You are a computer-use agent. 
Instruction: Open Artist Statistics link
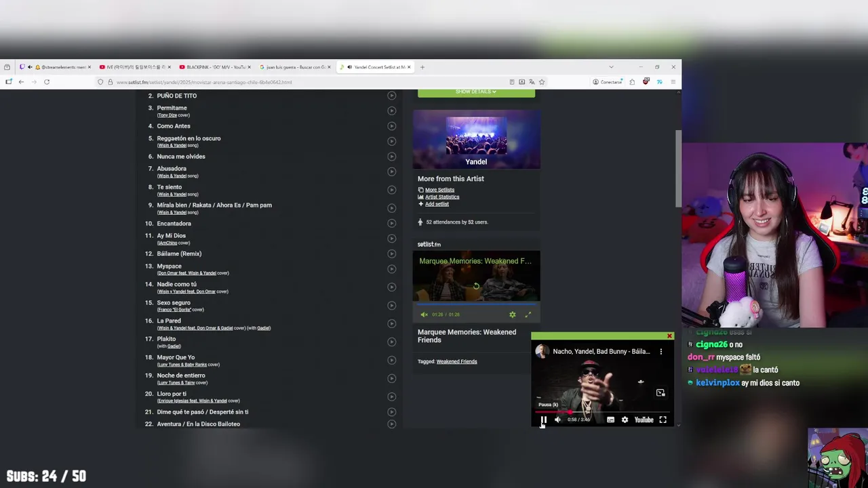click(x=442, y=197)
